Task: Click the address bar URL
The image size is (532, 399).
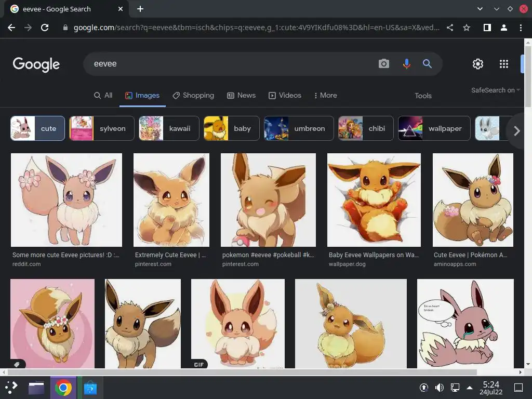Action: 256,28
